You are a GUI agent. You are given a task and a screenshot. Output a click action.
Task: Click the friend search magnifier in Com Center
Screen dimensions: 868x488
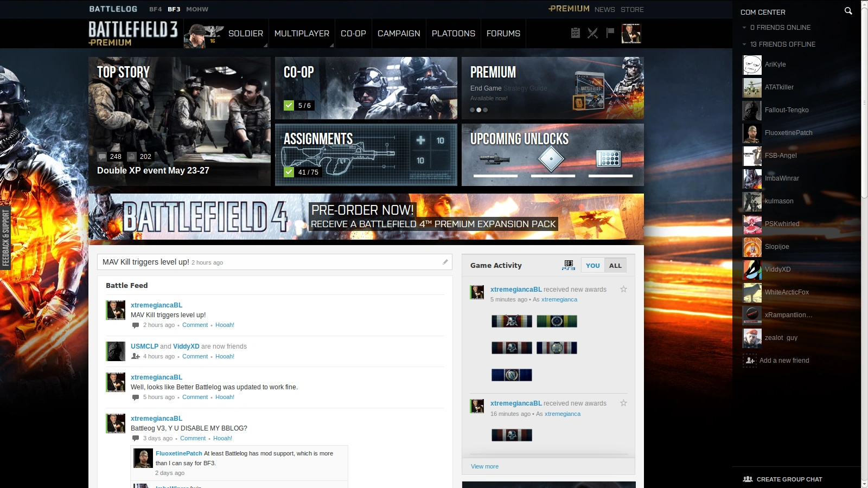pyautogui.click(x=848, y=10)
